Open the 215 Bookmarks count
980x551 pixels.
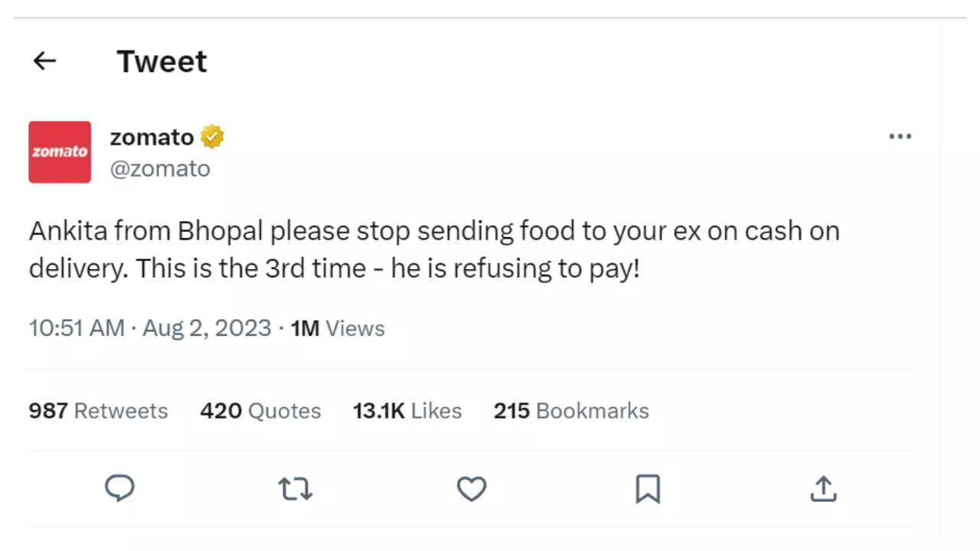pos(570,411)
